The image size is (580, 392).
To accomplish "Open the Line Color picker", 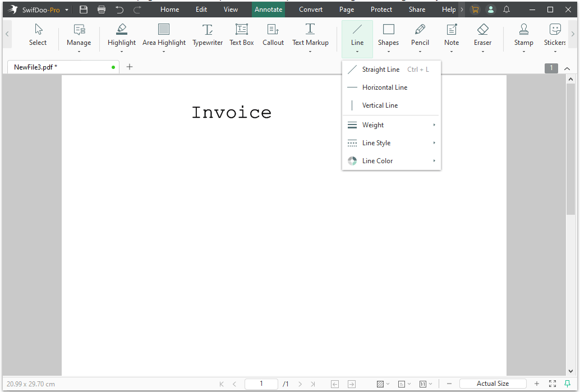I will pos(377,161).
